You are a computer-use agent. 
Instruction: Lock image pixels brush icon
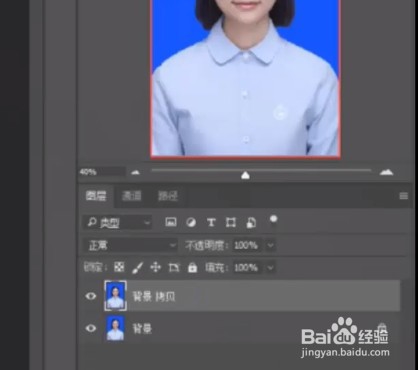point(137,267)
